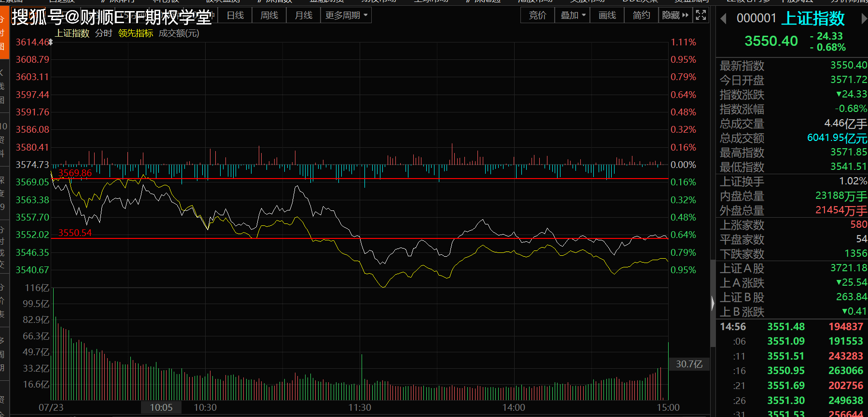This screenshot has height=417, width=868.
Task: Click the 14:00 time axis label
Action: point(514,407)
